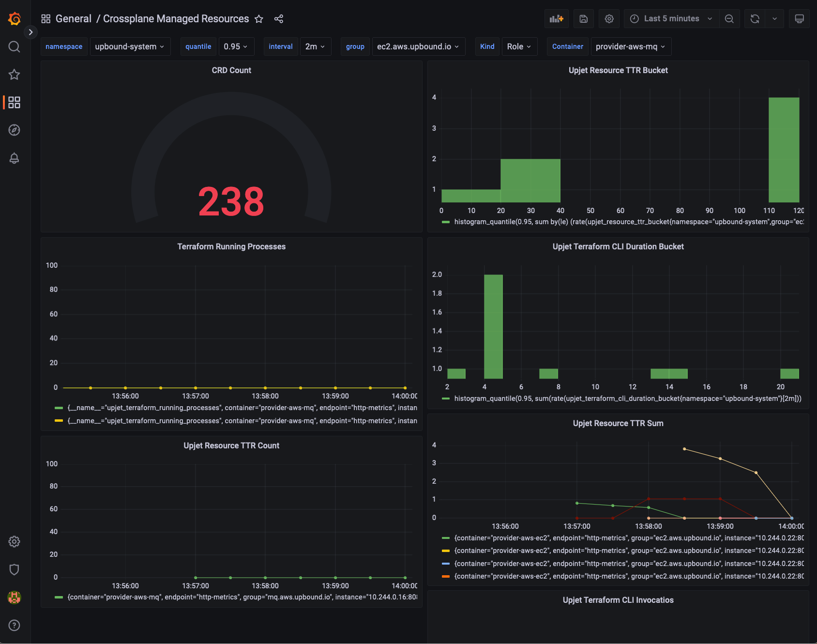Viewport: 817px width, 644px height.
Task: Open the group ec2.aws.upbound.io dropdown
Action: 418,46
